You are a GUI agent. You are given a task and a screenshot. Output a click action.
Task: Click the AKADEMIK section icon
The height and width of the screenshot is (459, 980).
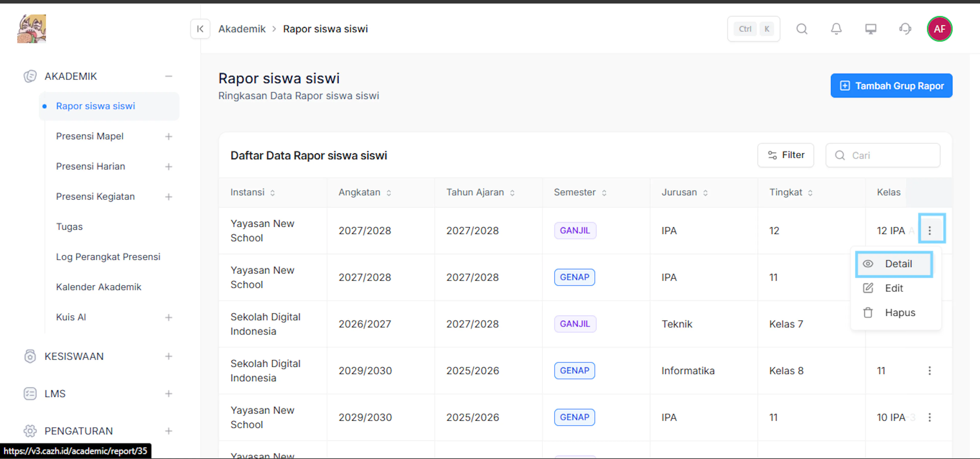(x=30, y=76)
